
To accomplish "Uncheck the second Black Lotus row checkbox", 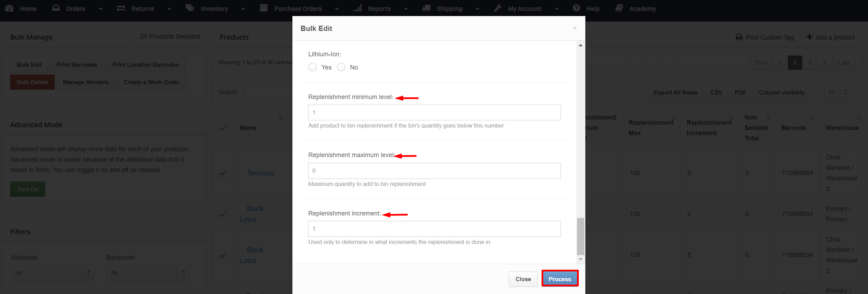I will (223, 255).
